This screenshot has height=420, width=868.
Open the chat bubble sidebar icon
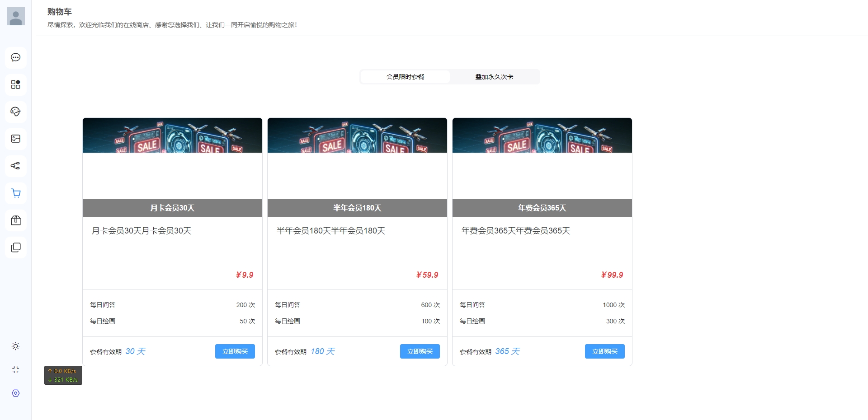click(16, 57)
